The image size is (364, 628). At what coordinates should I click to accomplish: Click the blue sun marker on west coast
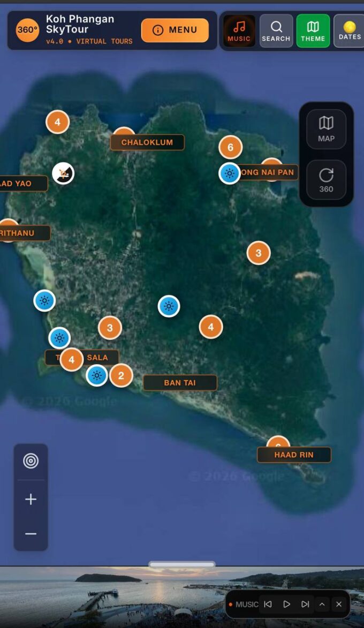44,300
